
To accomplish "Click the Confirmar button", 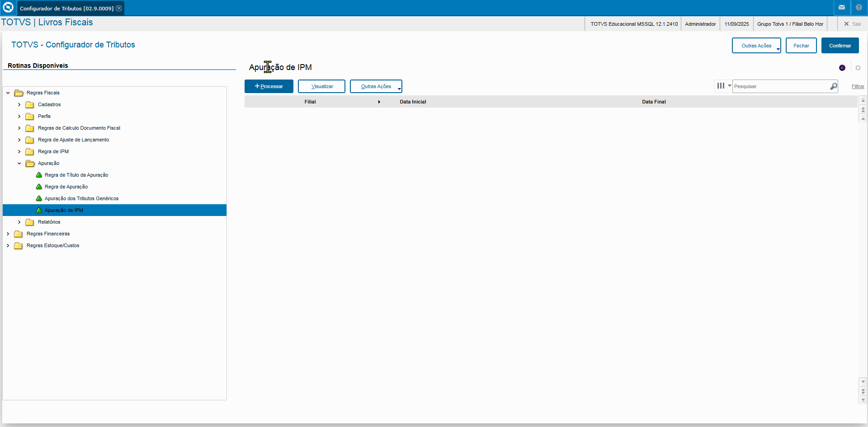I will 840,46.
